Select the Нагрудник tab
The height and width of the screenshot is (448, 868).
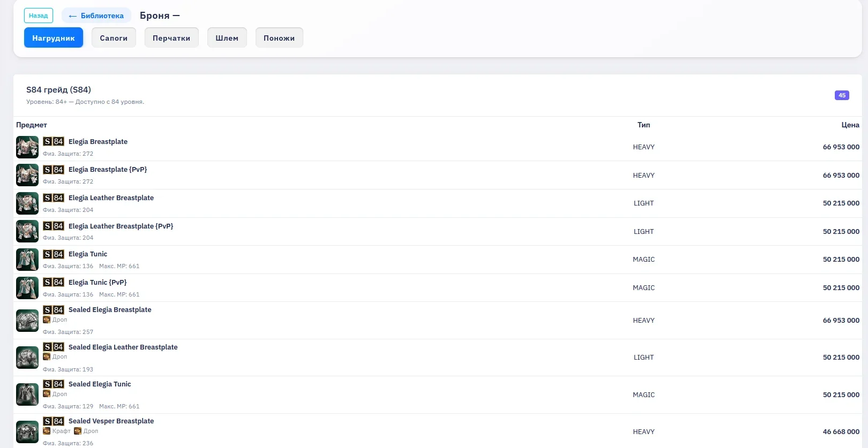click(x=54, y=38)
